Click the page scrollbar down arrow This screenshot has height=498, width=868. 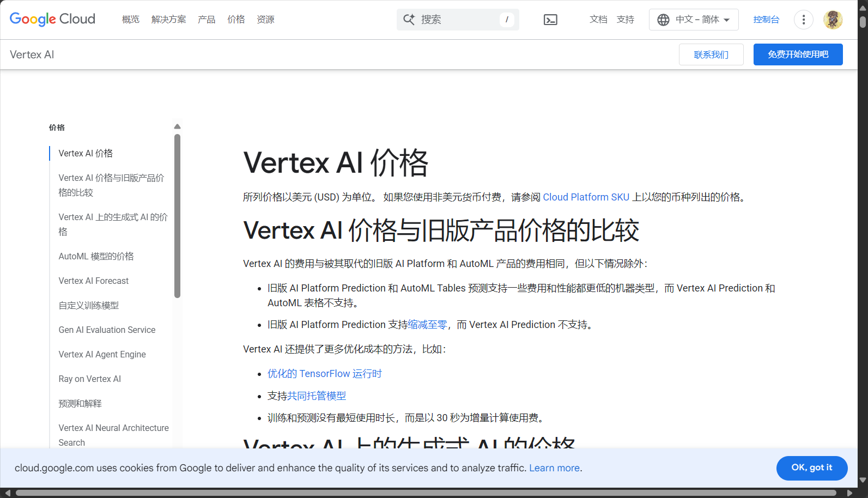[x=863, y=481]
